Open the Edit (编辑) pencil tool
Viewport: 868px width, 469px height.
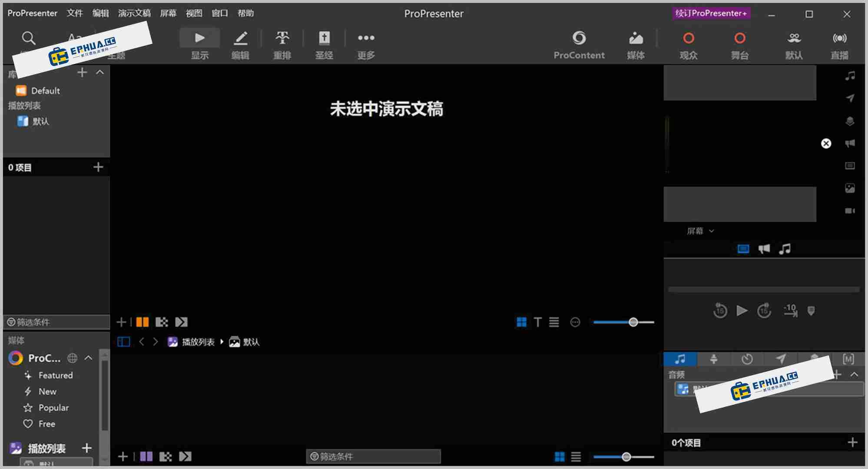tap(240, 44)
